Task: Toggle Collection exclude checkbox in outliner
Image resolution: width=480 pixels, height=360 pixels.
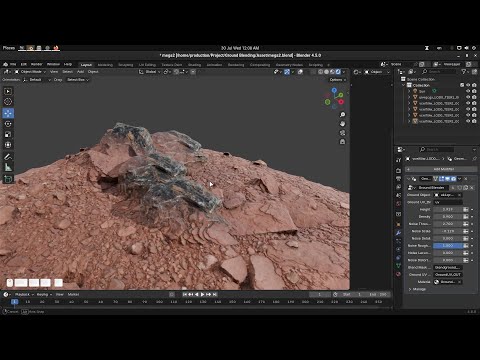Action: pos(462,85)
